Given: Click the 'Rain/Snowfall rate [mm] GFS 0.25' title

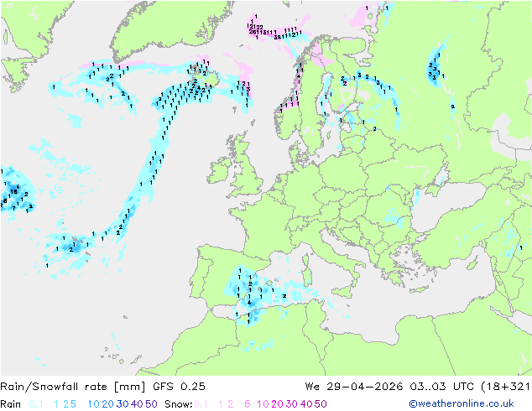Looking at the screenshot, I should coord(102,387).
